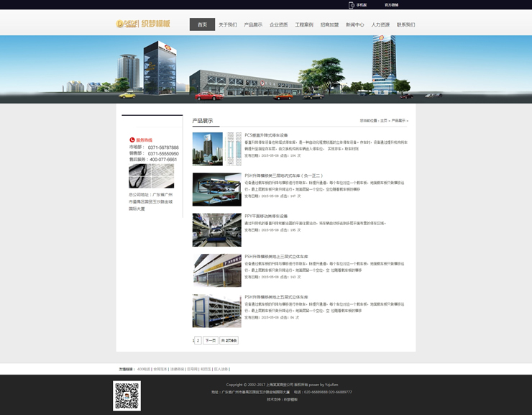Click the red 服务热线 phone icon
Screen dimensions: 532x415
[132, 140]
